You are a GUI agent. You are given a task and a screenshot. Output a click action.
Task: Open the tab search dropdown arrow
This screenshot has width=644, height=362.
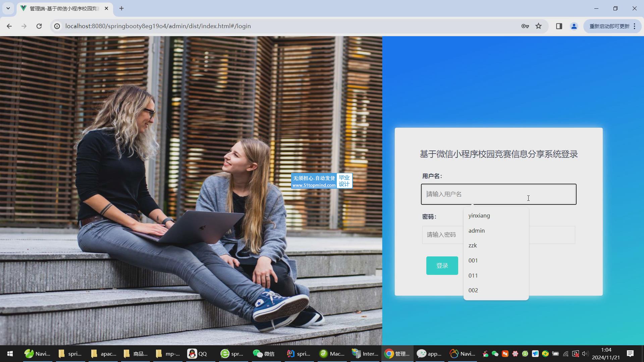[8, 8]
